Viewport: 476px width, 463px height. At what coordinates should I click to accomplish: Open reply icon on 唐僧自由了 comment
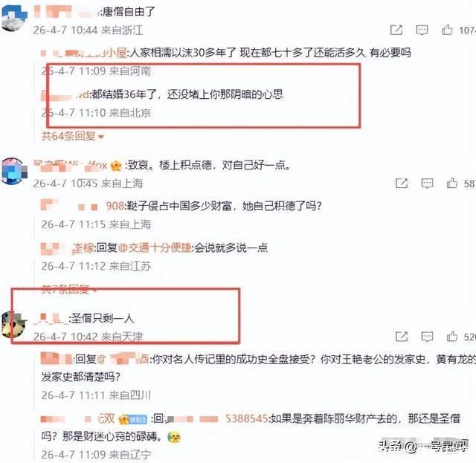(422, 30)
